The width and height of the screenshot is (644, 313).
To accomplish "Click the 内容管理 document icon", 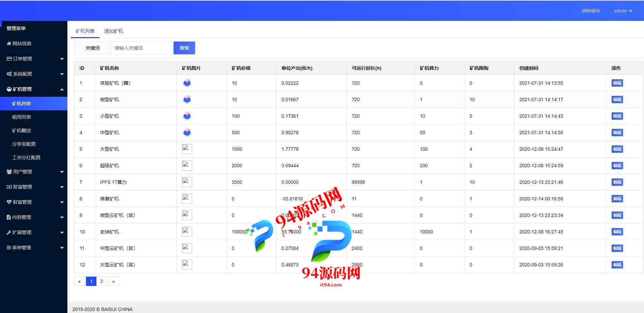I will 9,217.
